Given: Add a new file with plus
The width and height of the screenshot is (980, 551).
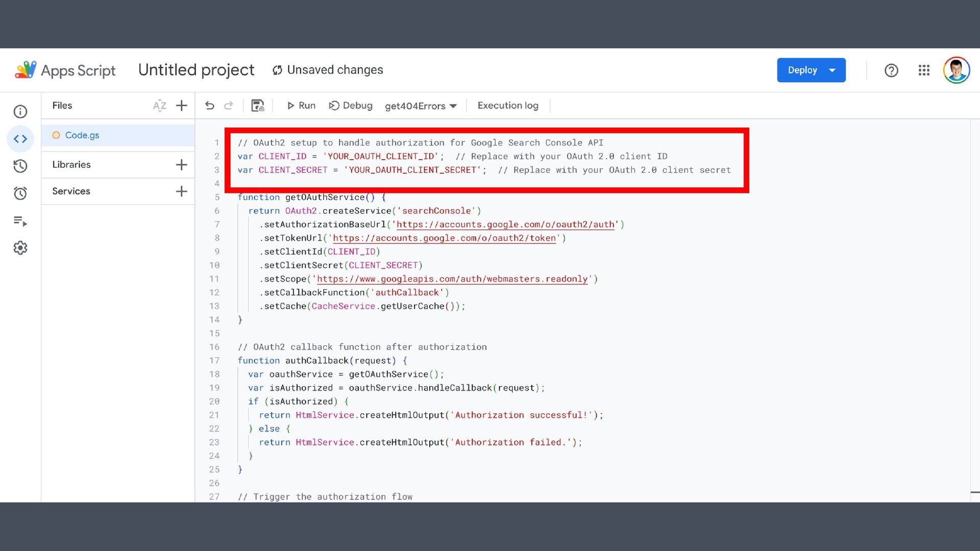Looking at the screenshot, I should click(x=181, y=106).
